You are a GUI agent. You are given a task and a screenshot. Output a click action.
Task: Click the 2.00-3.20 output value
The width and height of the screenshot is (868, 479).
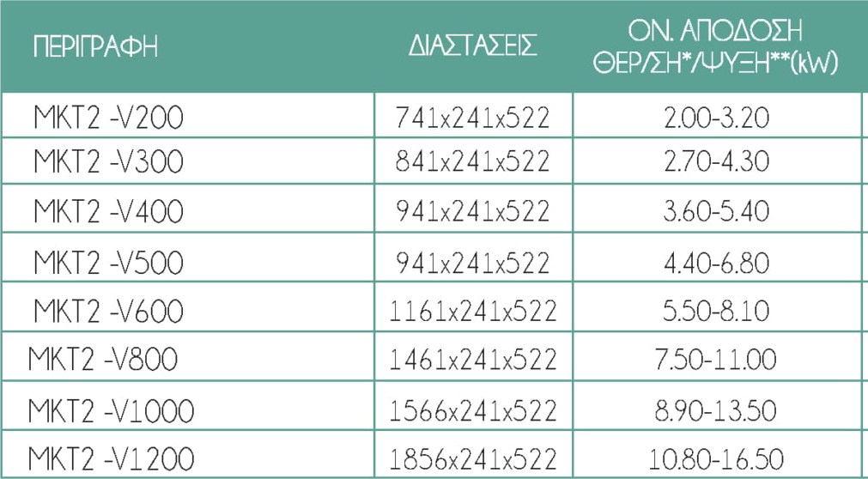[x=716, y=118]
